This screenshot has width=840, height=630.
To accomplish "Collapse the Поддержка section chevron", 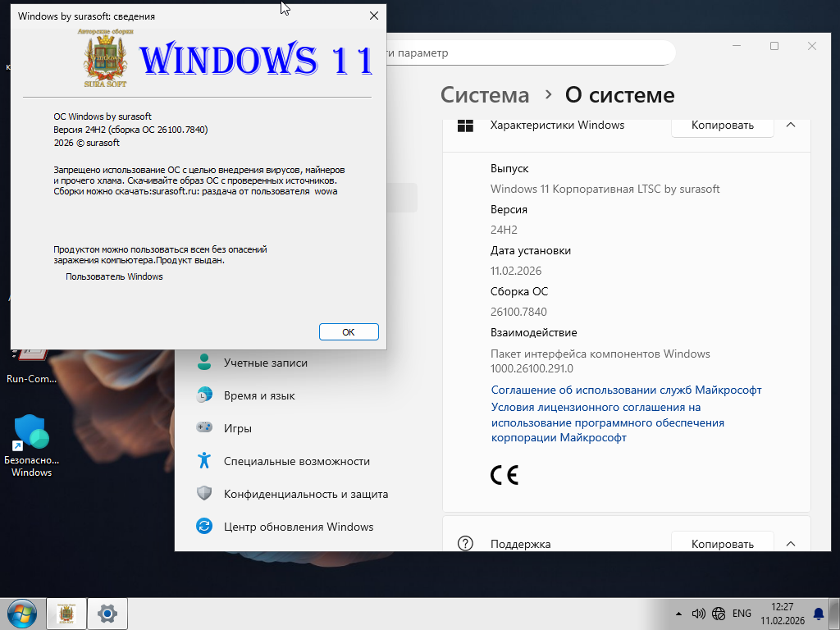I will point(791,543).
